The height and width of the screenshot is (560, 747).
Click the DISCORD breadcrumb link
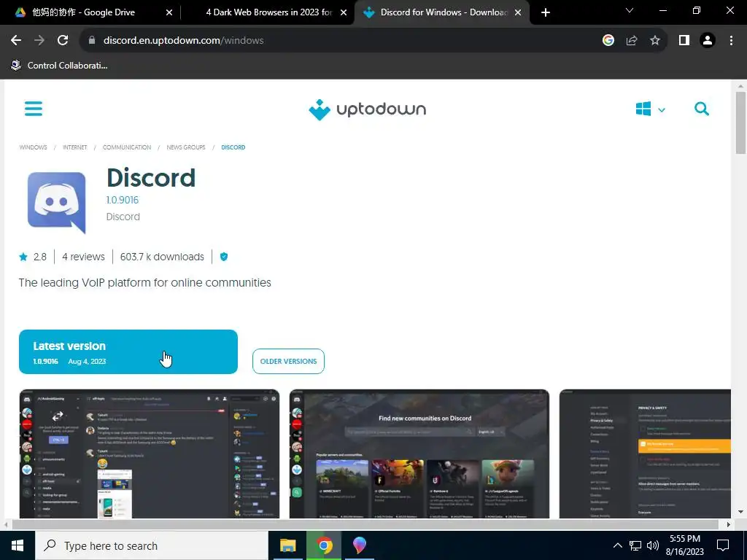click(x=233, y=147)
